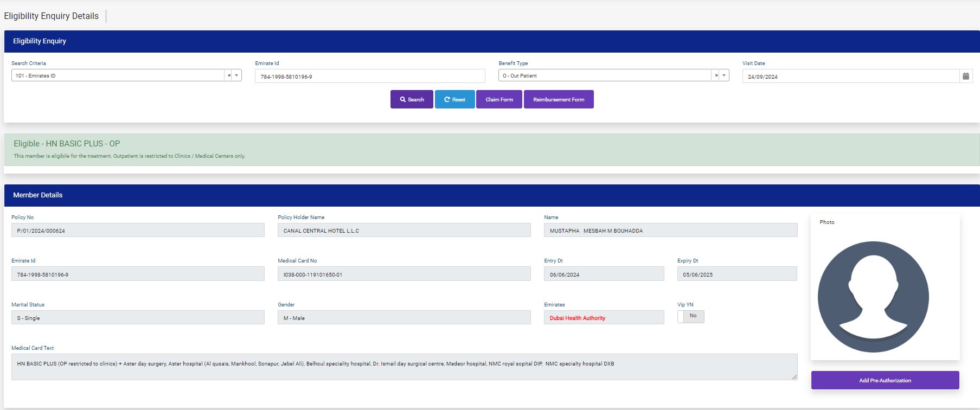Click the Medical Card Text area
This screenshot has height=410, width=980.
pos(404,367)
